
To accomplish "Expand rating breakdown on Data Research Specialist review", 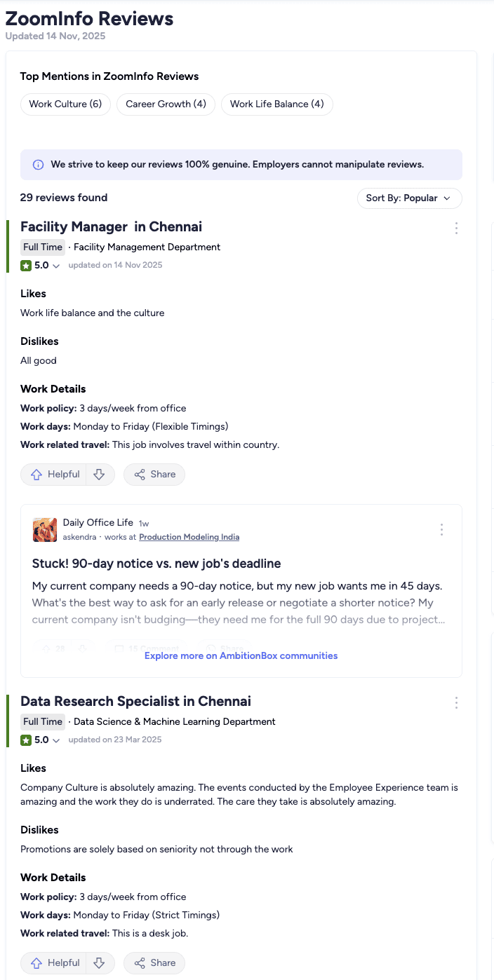I will coord(55,740).
